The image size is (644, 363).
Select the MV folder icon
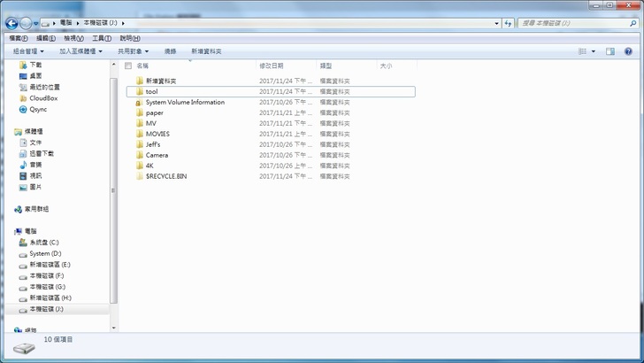click(140, 123)
